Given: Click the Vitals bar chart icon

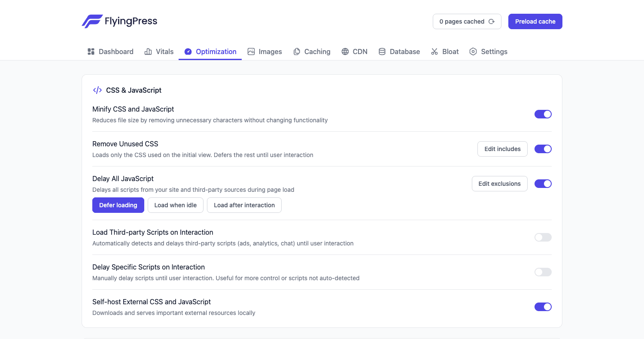Looking at the screenshot, I should (x=148, y=51).
